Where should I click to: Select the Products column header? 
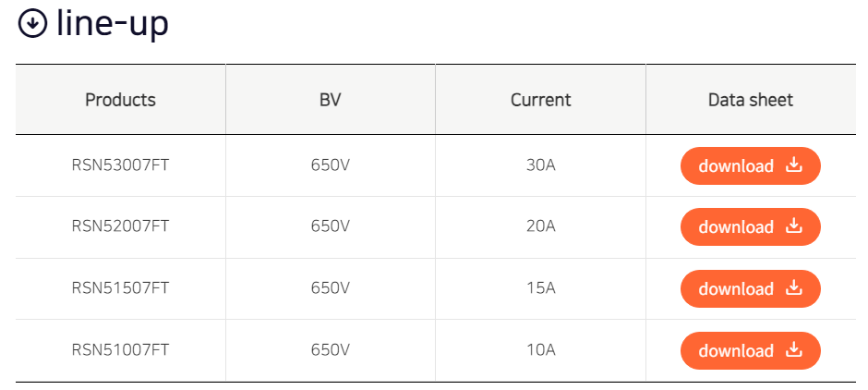click(x=120, y=100)
